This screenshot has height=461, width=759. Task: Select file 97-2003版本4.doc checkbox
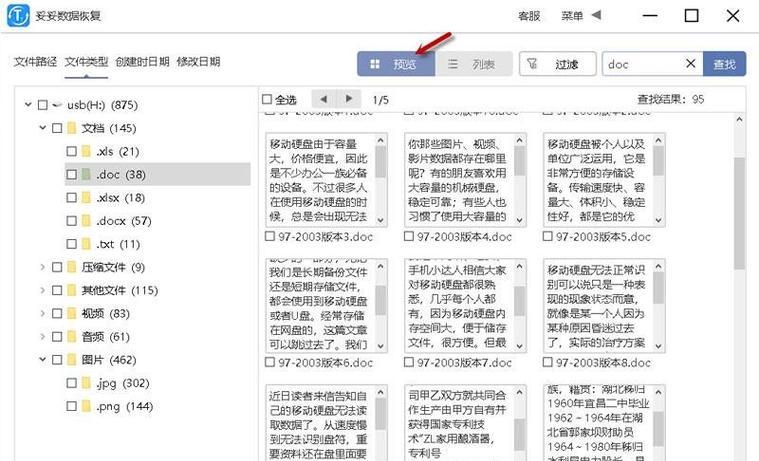(409, 236)
